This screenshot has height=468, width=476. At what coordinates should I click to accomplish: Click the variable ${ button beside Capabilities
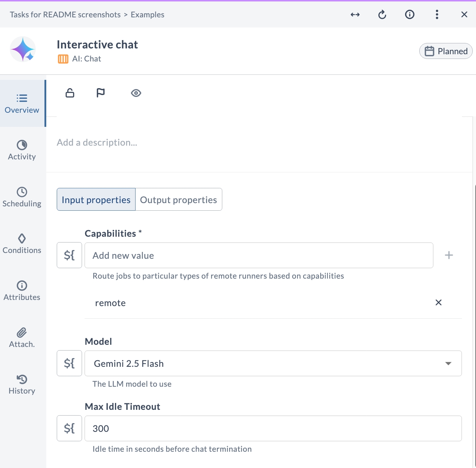(69, 255)
